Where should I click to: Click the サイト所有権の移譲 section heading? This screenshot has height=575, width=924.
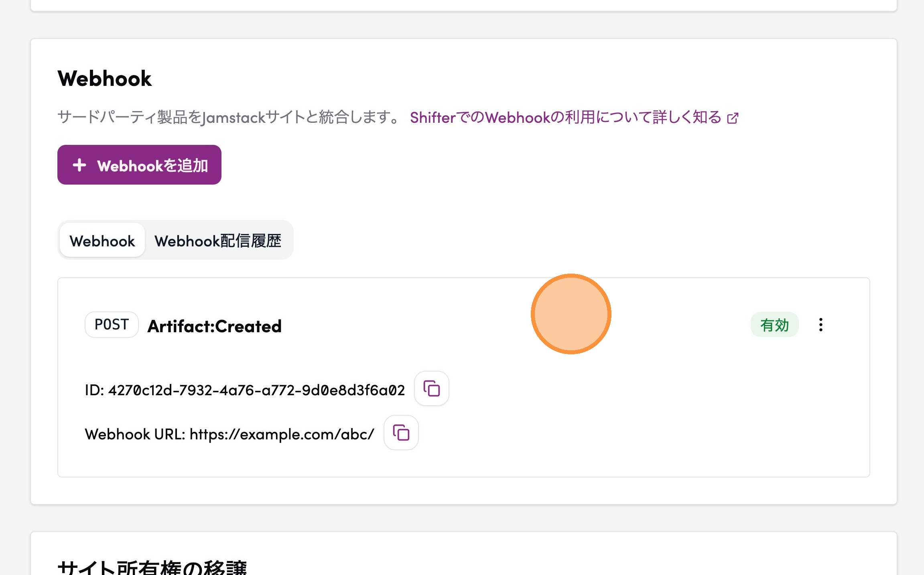[152, 567]
